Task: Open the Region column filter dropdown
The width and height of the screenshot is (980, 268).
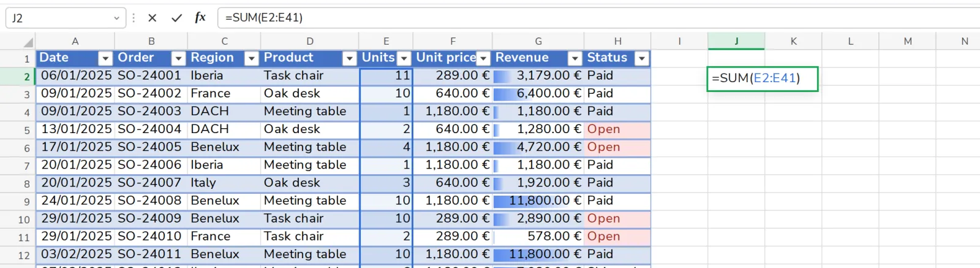Action: tap(251, 58)
